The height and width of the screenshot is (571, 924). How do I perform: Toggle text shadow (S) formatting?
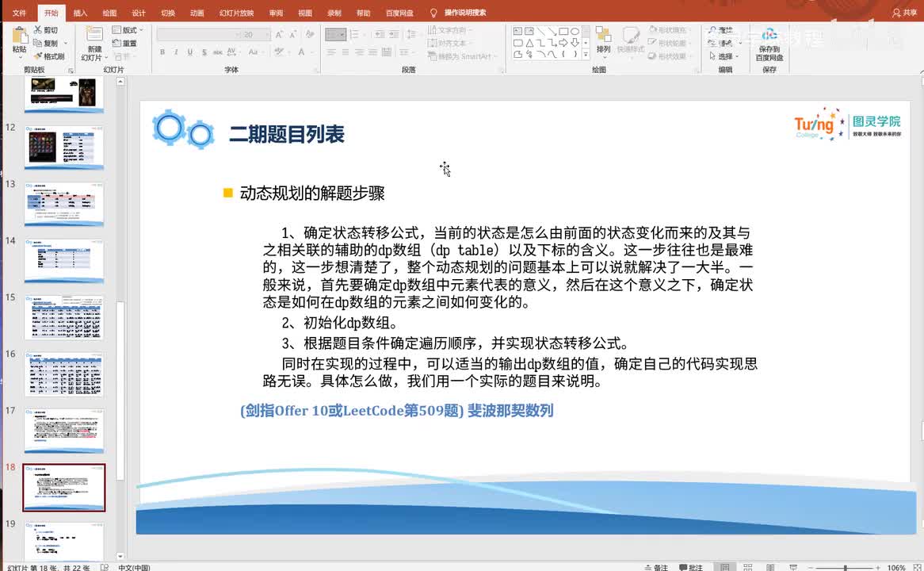point(204,52)
